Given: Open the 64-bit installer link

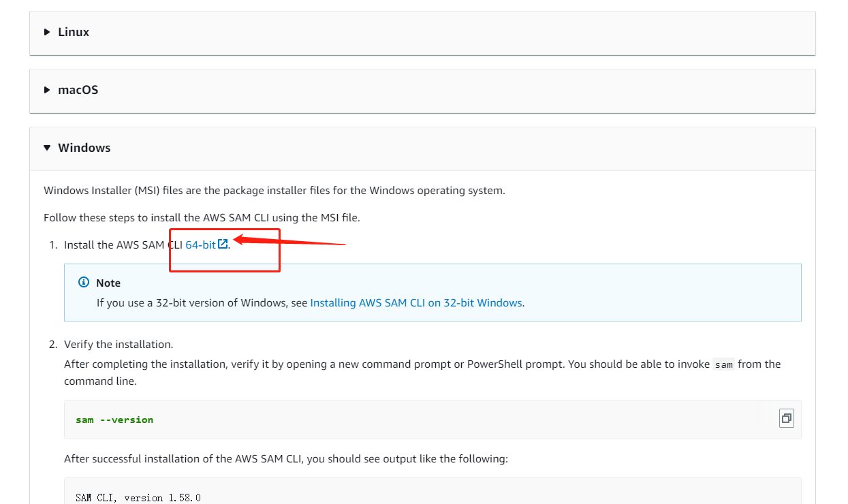Looking at the screenshot, I should point(200,245).
